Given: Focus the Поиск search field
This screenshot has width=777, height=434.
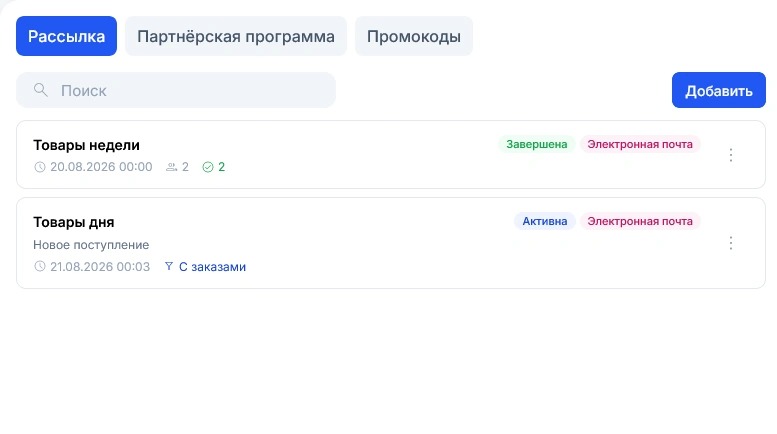Looking at the screenshot, I should 176,90.
